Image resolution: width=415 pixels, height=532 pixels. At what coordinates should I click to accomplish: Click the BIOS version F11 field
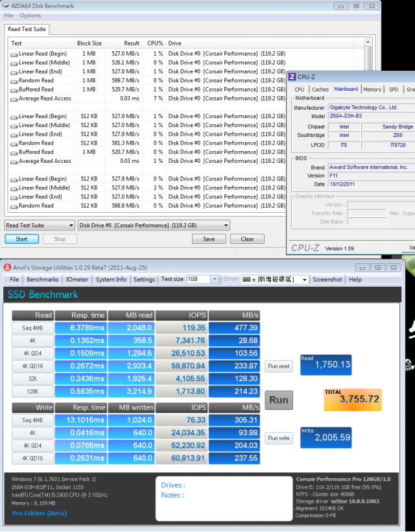[x=372, y=176]
